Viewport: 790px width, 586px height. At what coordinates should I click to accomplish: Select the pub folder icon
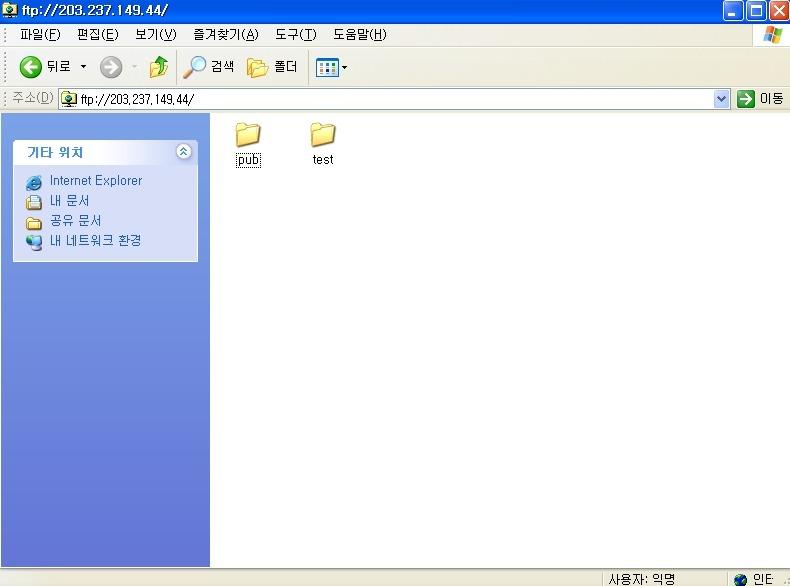coord(247,135)
